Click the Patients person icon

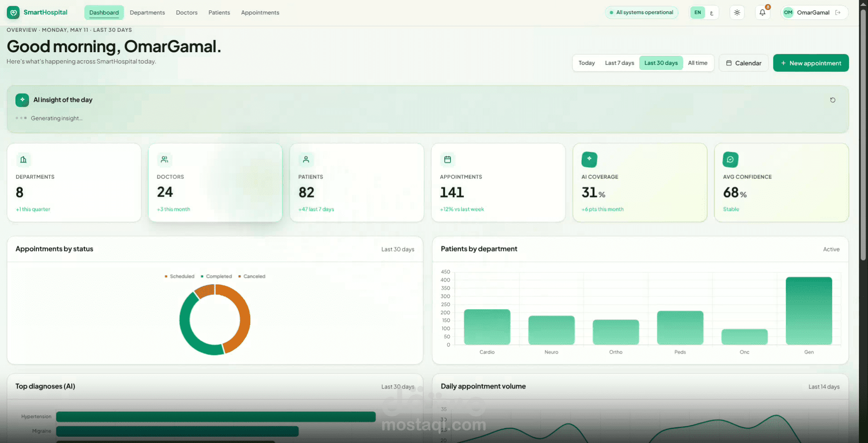(306, 159)
